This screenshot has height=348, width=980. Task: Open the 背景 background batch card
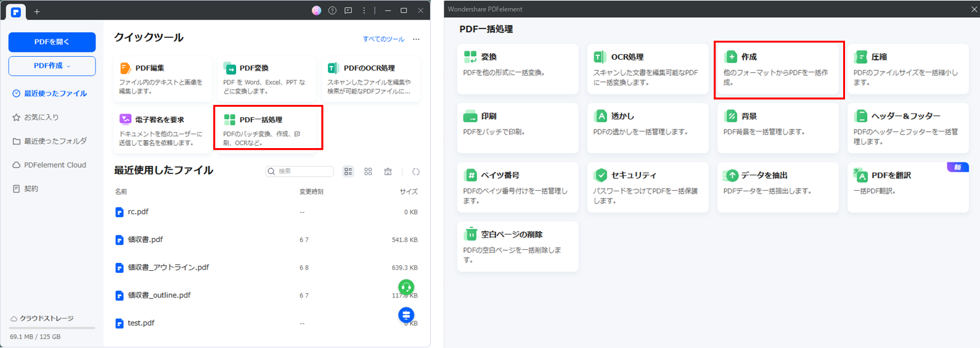778,128
